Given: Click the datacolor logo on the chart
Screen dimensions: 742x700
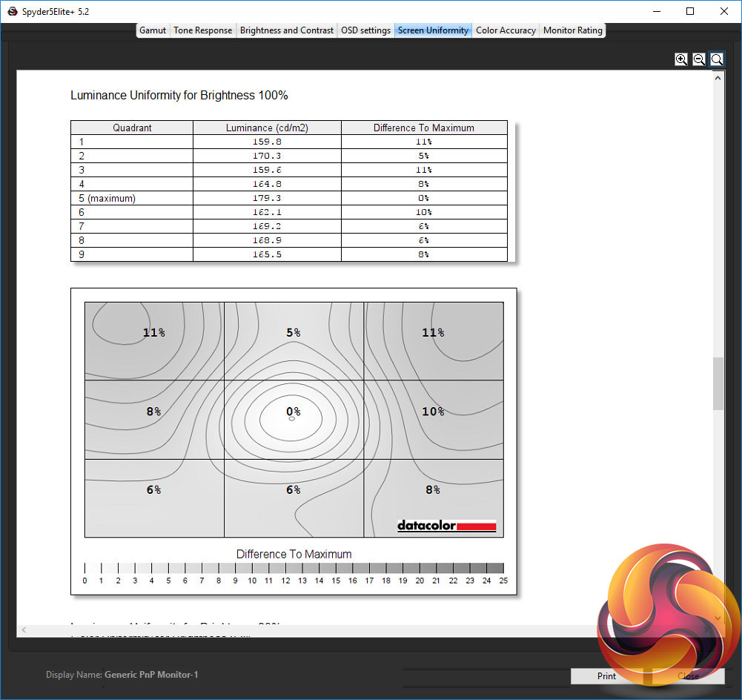Looking at the screenshot, I should [x=447, y=526].
